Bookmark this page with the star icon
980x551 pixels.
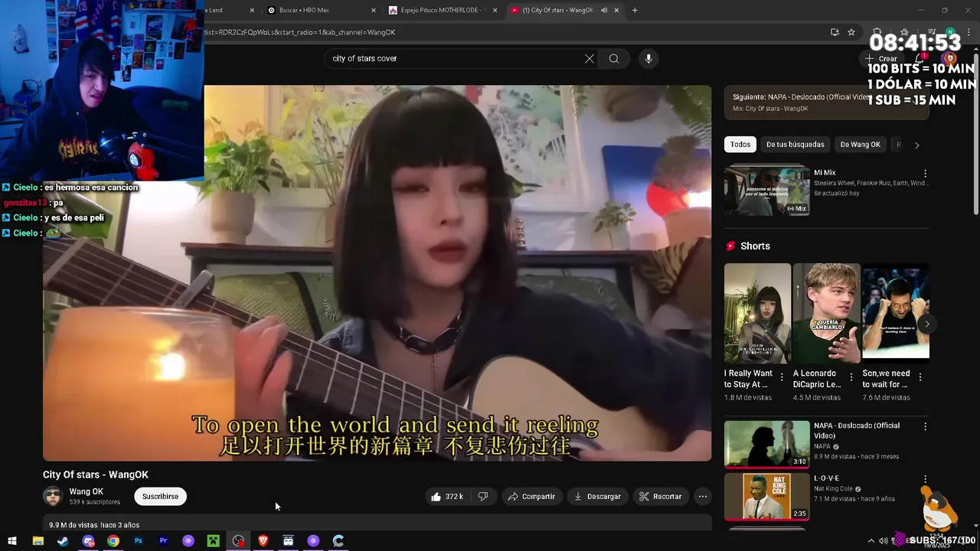point(851,32)
